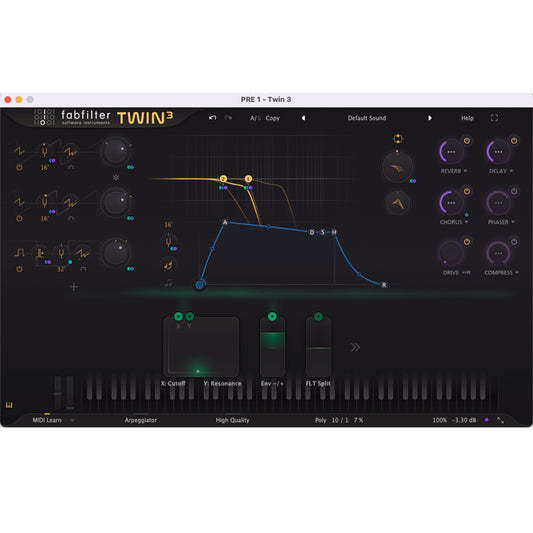Disable the Chorus effect power button

click(x=467, y=191)
